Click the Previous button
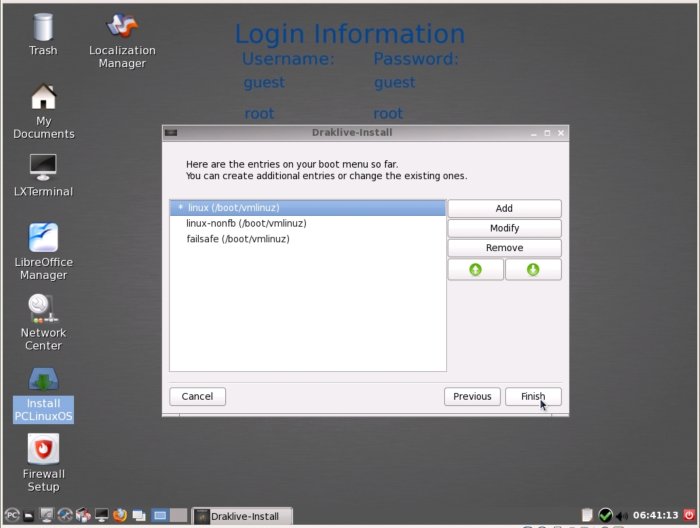 (472, 396)
